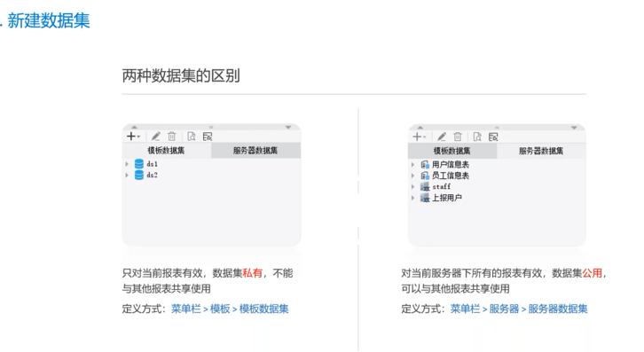This screenshot has height=352, width=644.
Task: Click the down triangle atop ds1 panel
Action: click(x=288, y=128)
